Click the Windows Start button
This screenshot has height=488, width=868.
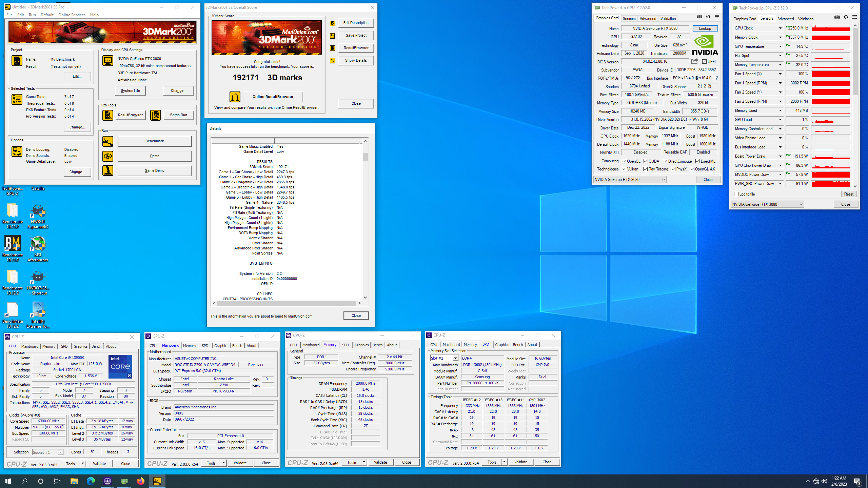point(8,481)
